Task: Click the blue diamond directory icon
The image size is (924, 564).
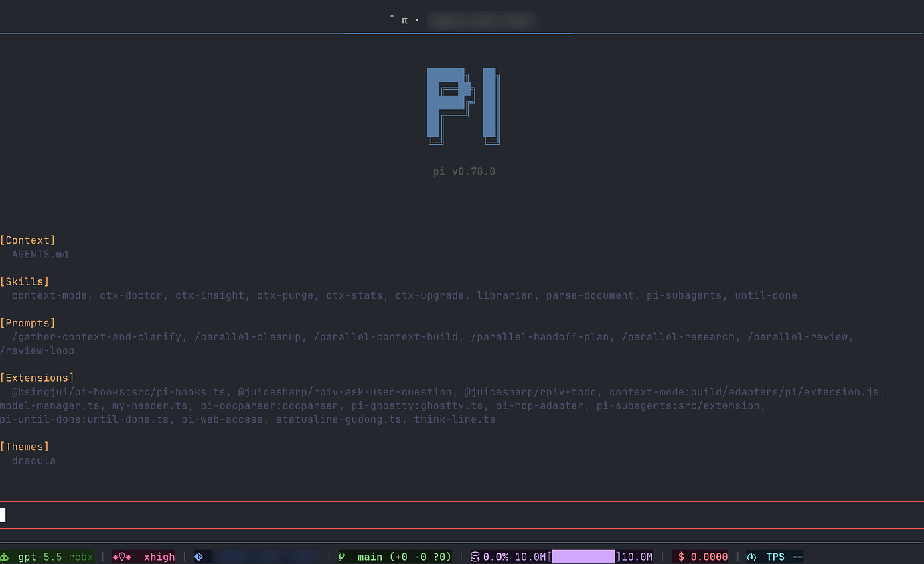Action: coord(198,557)
